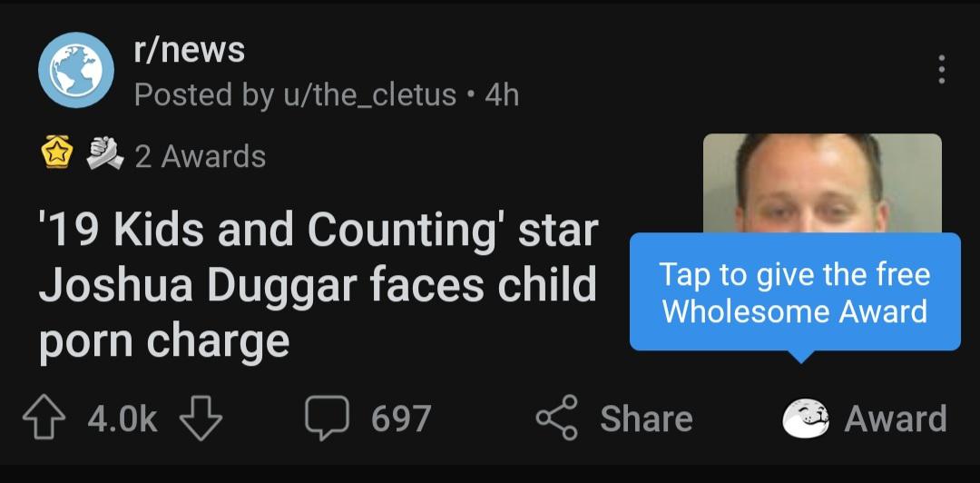Tap the Wholesome seal award icon

(x=806, y=419)
